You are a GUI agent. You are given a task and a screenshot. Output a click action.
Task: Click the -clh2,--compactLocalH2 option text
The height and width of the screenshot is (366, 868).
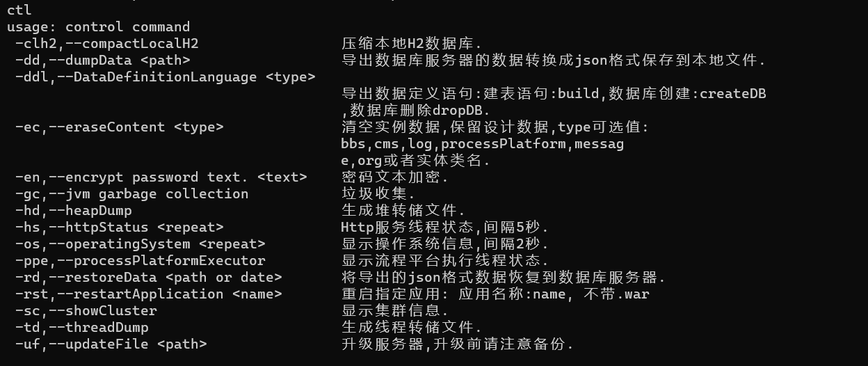(107, 44)
